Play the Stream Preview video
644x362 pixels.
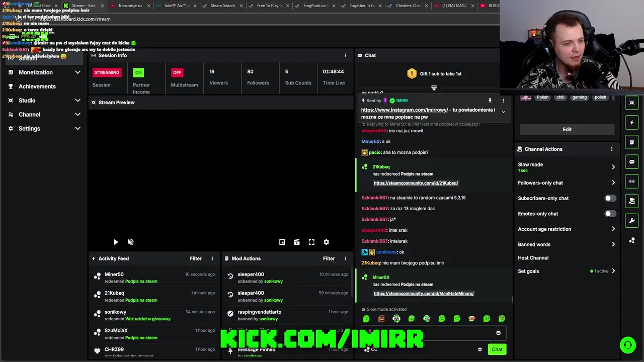point(116,242)
